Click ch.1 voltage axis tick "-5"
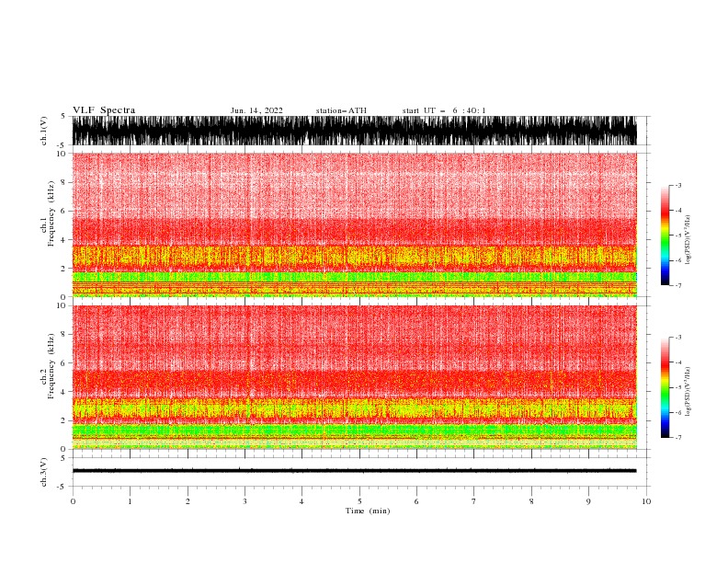This screenshot has height=563, width=728. coord(63,145)
